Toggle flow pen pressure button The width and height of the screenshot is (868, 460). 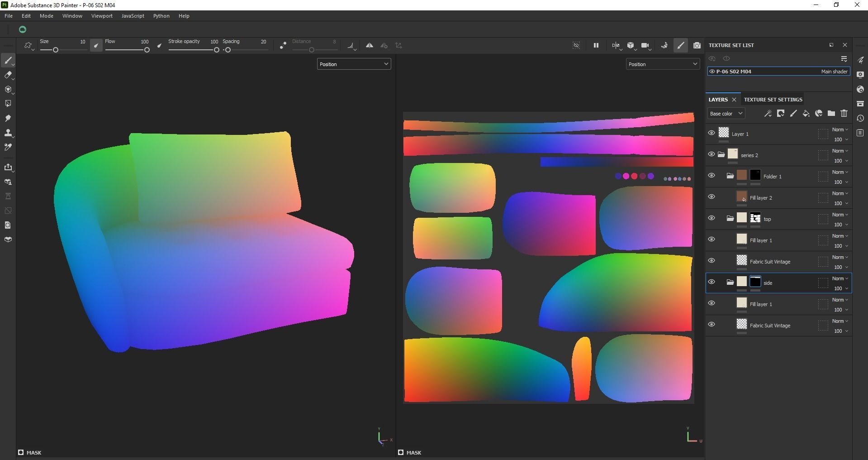click(159, 45)
